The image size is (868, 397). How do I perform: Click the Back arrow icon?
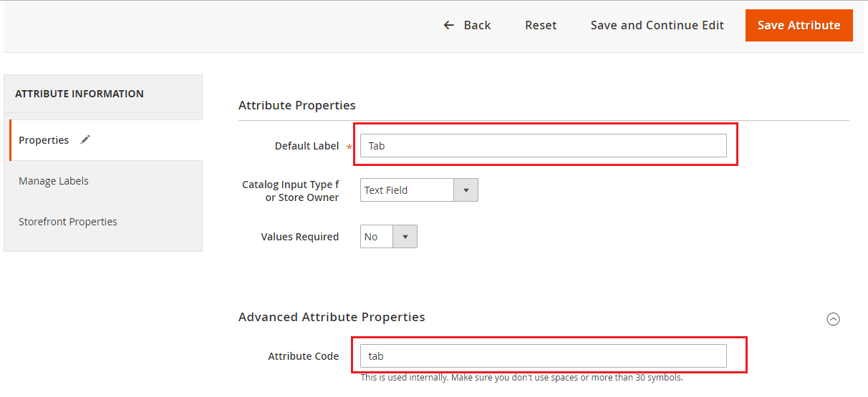click(449, 25)
